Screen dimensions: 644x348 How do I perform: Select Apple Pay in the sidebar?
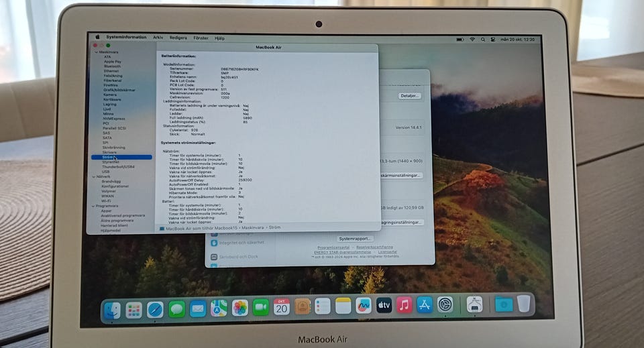click(113, 62)
